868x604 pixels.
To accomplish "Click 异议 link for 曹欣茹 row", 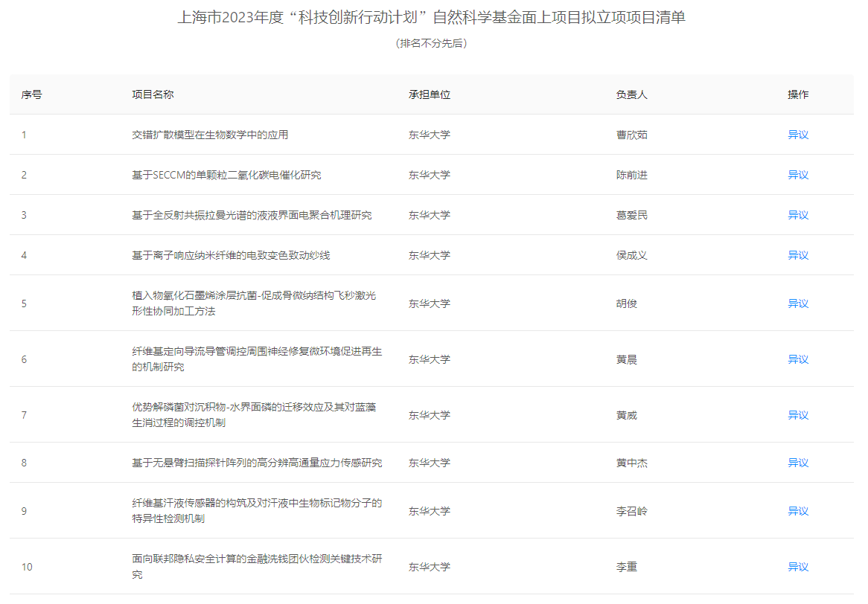I will (x=798, y=135).
